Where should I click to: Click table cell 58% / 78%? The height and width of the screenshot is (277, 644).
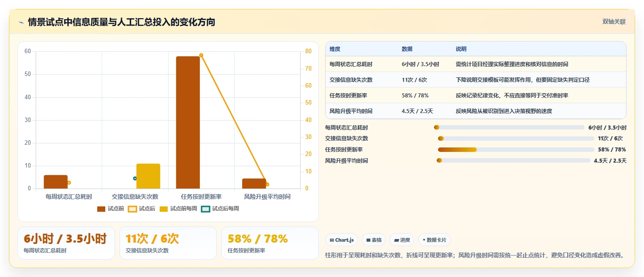pos(415,96)
